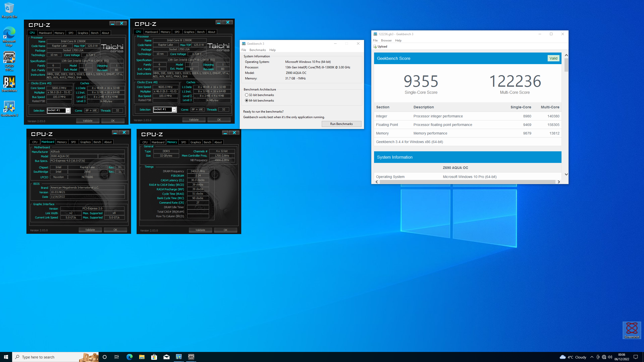Click the Core Speed 5800.0 MHz value
The height and width of the screenshot is (362, 644).
[x=59, y=88]
